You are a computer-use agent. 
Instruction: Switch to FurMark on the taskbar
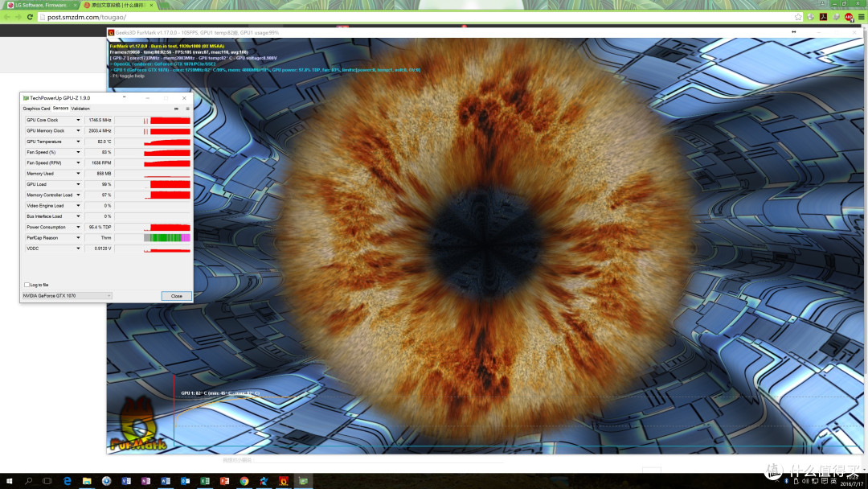[284, 481]
